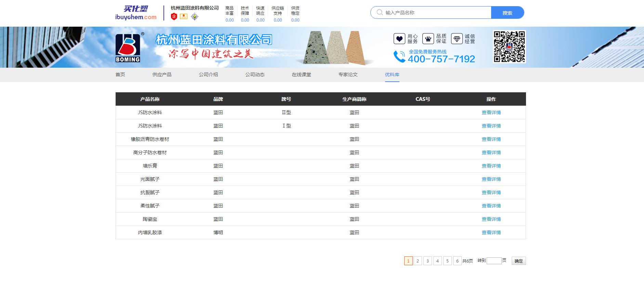Click the diamond integrity icon
This screenshot has width=644, height=295.
point(457,39)
